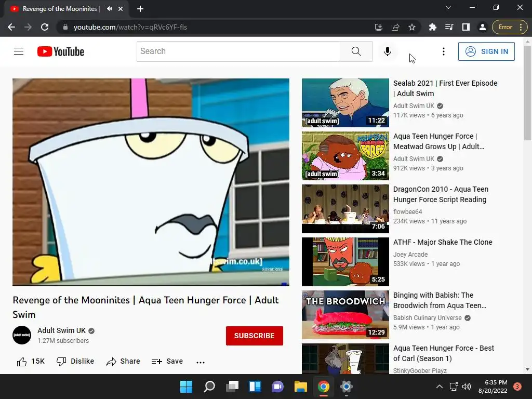The width and height of the screenshot is (532, 399).
Task: Open the YouTube guide hamburger menu
Action: point(19,51)
